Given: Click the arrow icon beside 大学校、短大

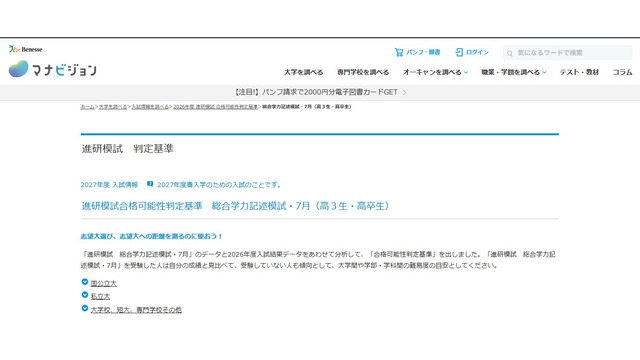Looking at the screenshot, I should pyautogui.click(x=85, y=308).
